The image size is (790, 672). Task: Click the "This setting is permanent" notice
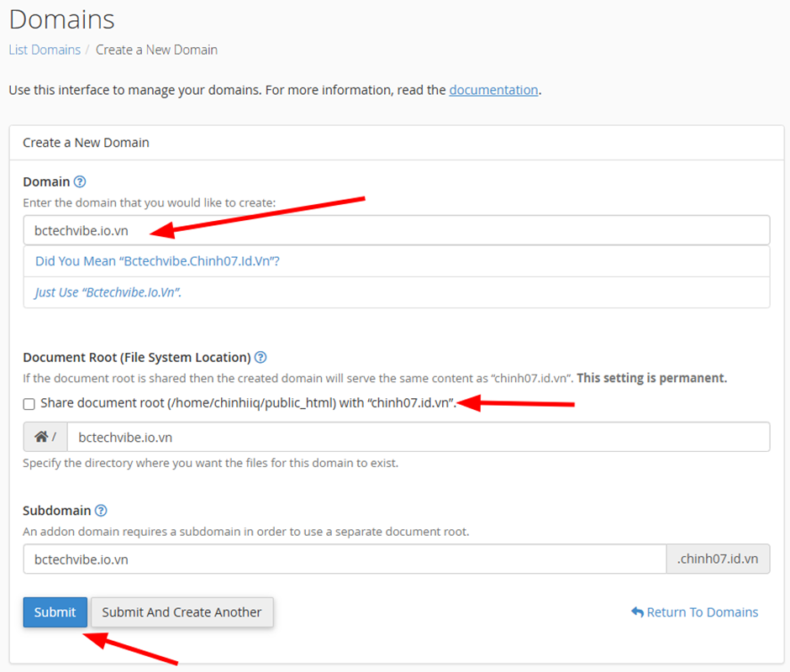(x=651, y=378)
